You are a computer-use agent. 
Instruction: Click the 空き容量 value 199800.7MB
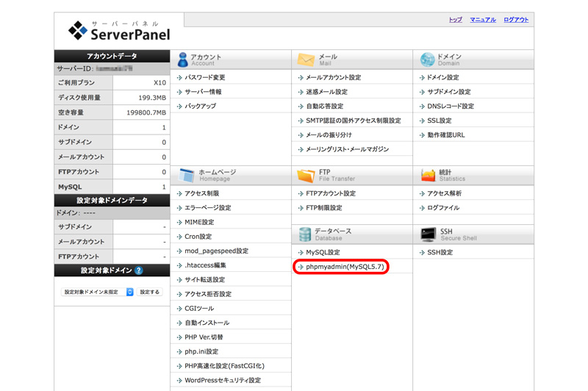[146, 112]
